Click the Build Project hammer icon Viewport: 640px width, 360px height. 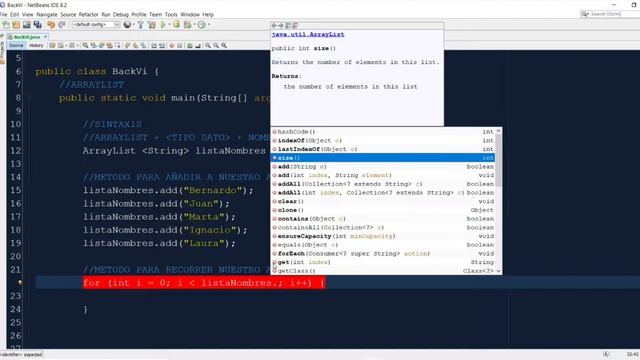point(140,25)
